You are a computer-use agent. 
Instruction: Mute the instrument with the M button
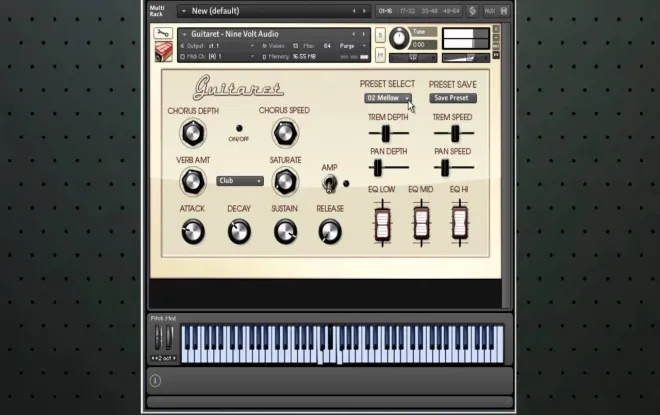pos(380,55)
